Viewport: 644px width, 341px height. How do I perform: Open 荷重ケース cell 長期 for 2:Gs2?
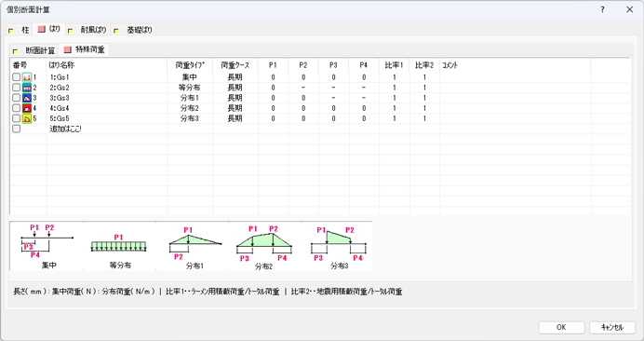pos(235,88)
